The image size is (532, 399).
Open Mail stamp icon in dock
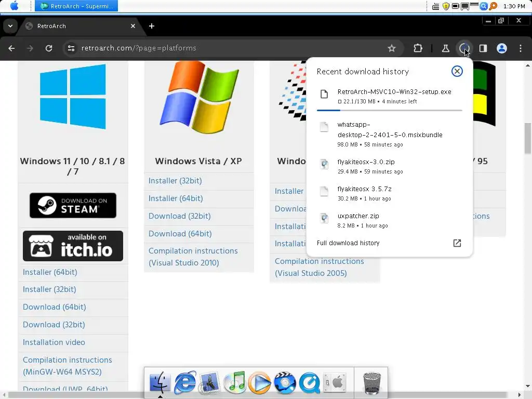pyautogui.click(x=210, y=383)
